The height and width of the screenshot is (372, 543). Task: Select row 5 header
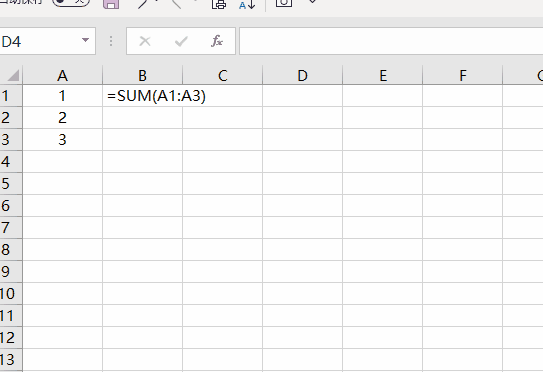[x=11, y=184]
